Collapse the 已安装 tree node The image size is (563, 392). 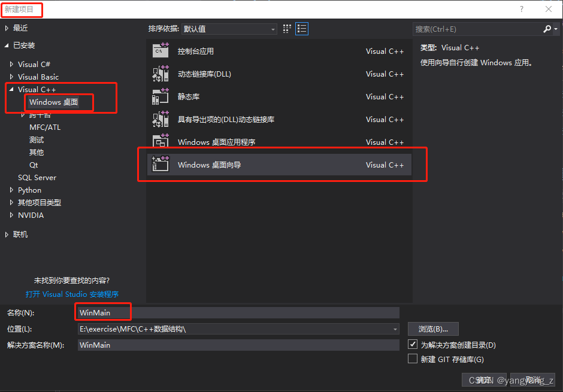[7, 45]
